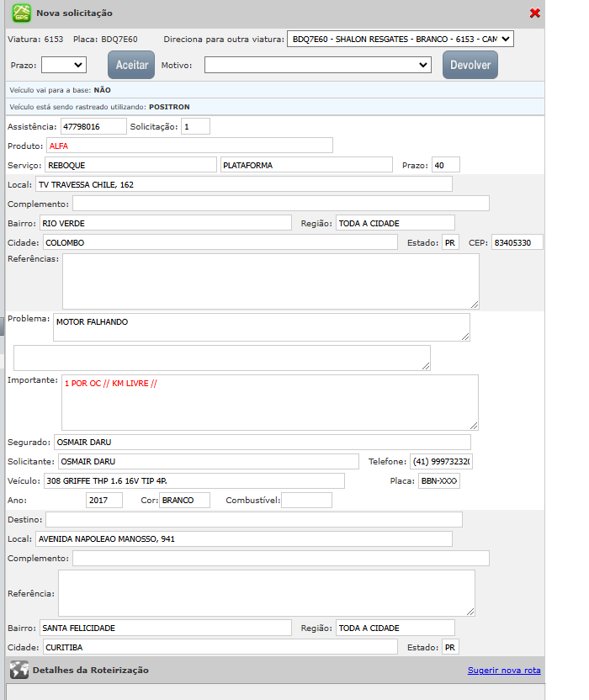
Task: Click the Combustível field
Action: tap(306, 500)
